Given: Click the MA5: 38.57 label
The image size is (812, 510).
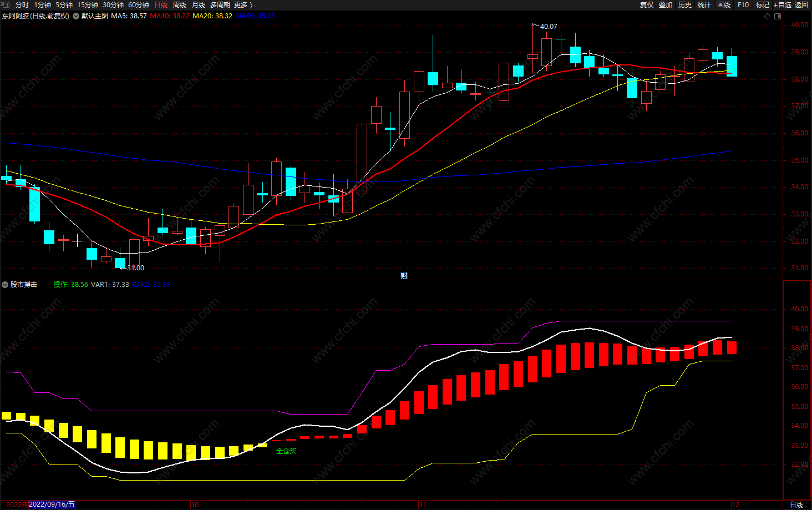Looking at the screenshot, I should point(129,16).
